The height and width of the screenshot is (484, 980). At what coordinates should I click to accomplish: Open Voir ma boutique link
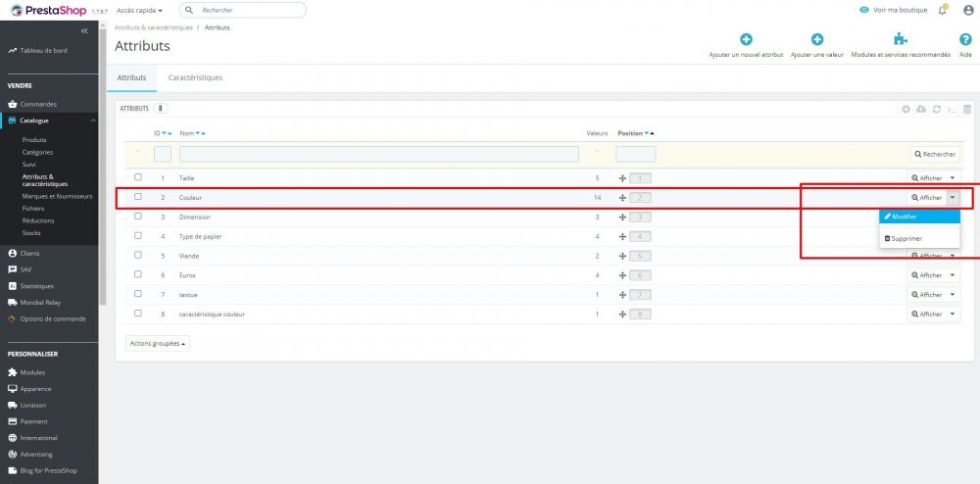pos(894,10)
